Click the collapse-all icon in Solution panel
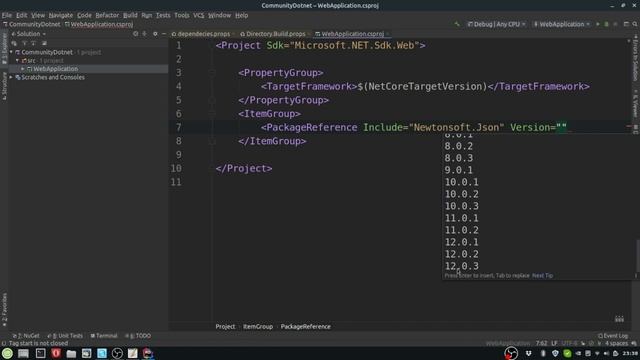640x360 pixels. (144, 34)
